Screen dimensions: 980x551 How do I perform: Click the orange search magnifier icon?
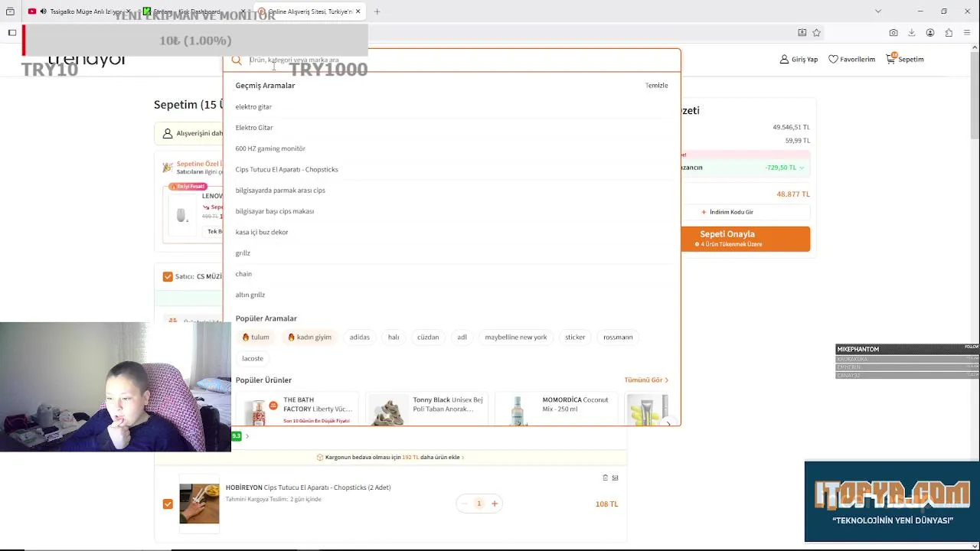point(237,60)
